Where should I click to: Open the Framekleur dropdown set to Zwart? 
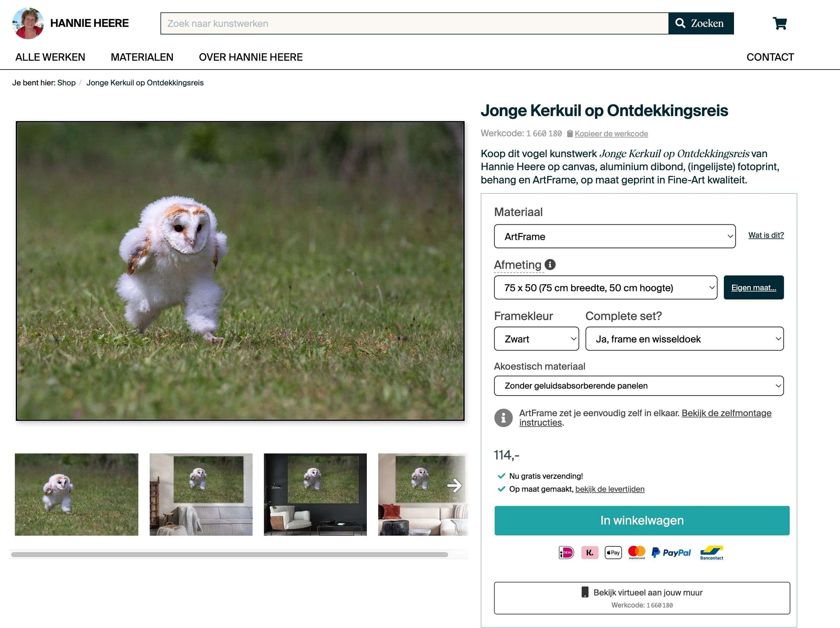click(536, 339)
